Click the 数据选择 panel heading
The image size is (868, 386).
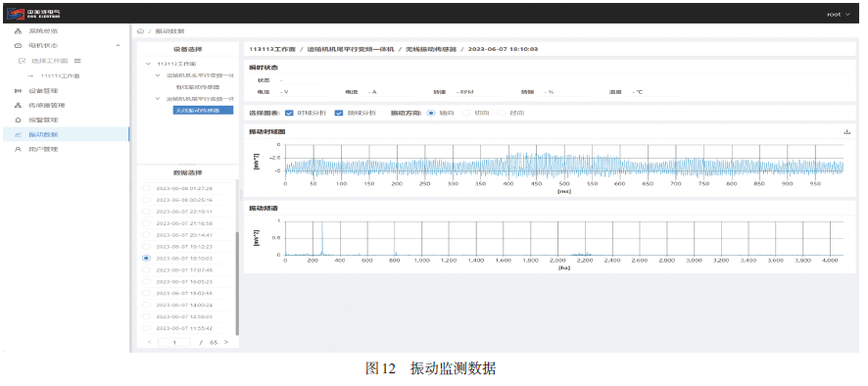[x=187, y=172]
